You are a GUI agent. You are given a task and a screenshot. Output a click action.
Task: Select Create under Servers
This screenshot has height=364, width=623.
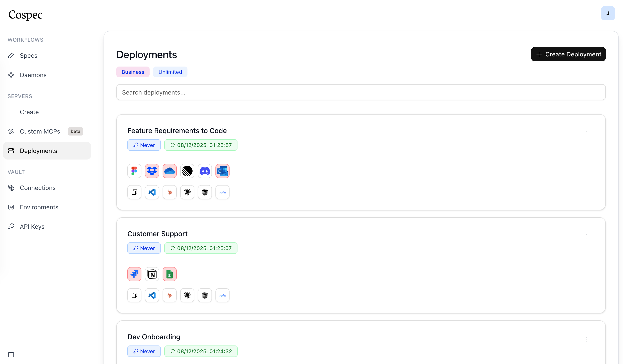(x=47, y=112)
